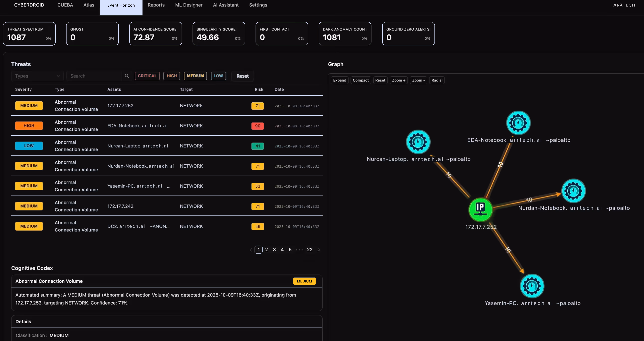Viewport: 644px width, 341px height.
Task: Click the search magnifier icon
Action: [127, 76]
